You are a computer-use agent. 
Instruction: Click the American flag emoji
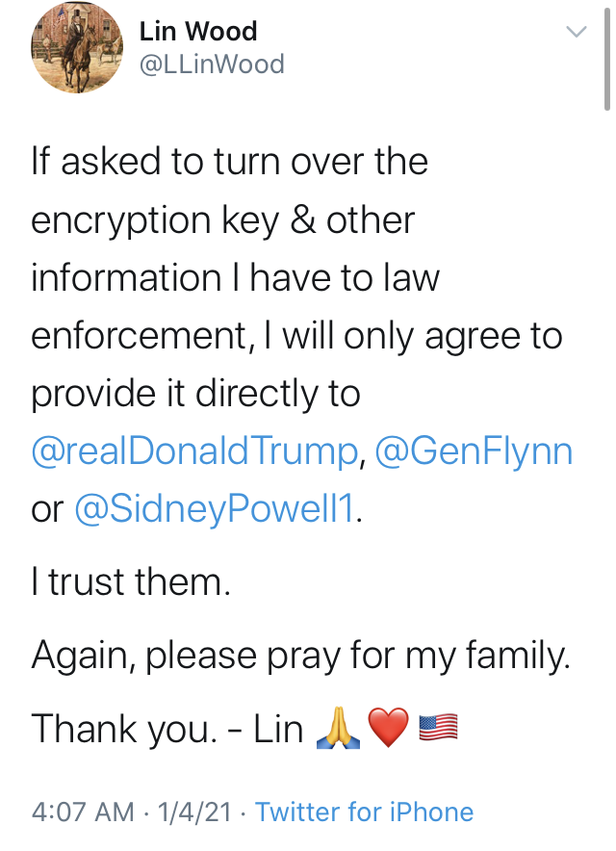[439, 727]
